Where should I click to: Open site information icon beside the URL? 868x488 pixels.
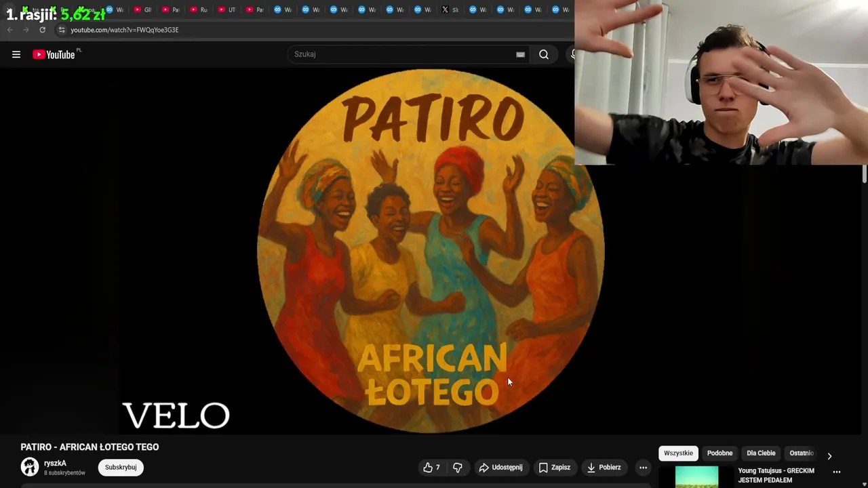click(62, 30)
